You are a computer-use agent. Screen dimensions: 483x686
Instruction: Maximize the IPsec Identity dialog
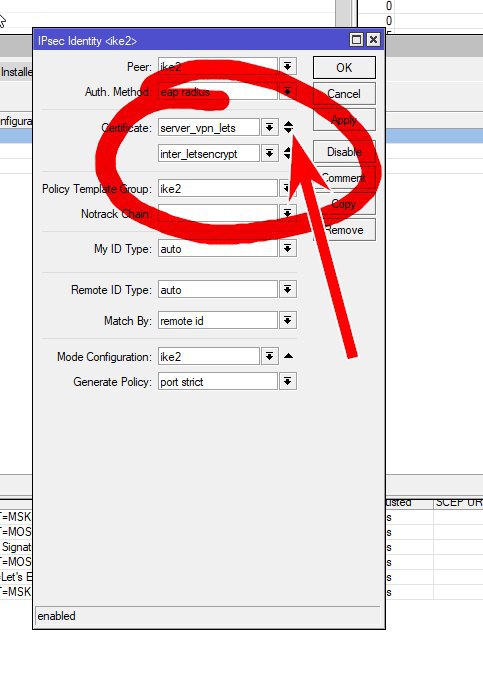coord(357,40)
